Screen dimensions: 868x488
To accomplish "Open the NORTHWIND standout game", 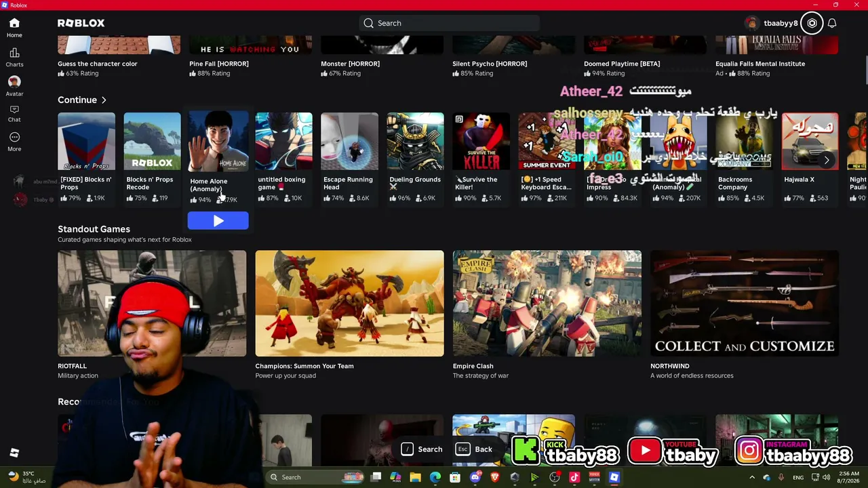I will point(744,314).
